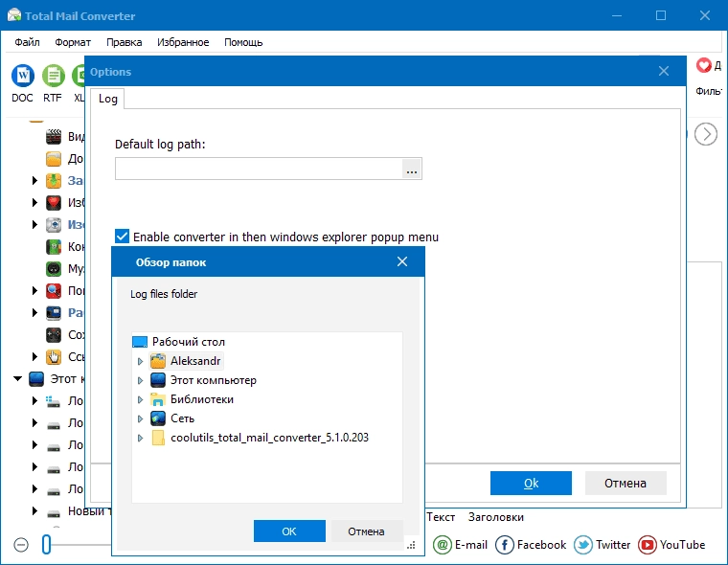Close the Options dialog
Image resolution: width=728 pixels, height=565 pixels.
tap(664, 71)
